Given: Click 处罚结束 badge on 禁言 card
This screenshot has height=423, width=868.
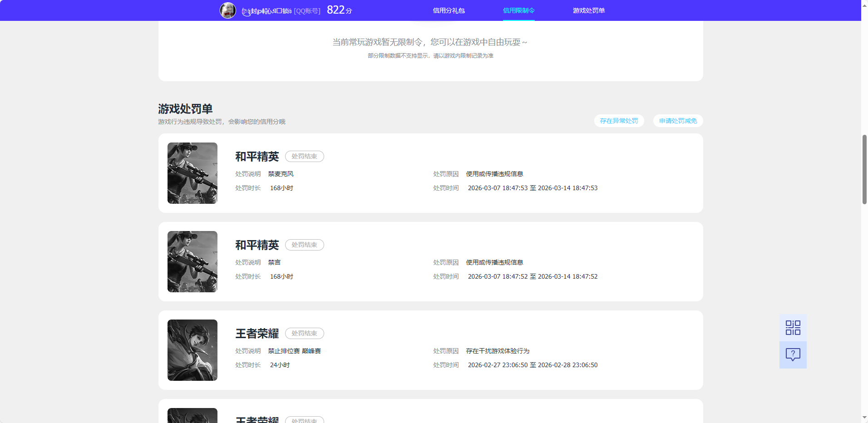Looking at the screenshot, I should coord(304,245).
